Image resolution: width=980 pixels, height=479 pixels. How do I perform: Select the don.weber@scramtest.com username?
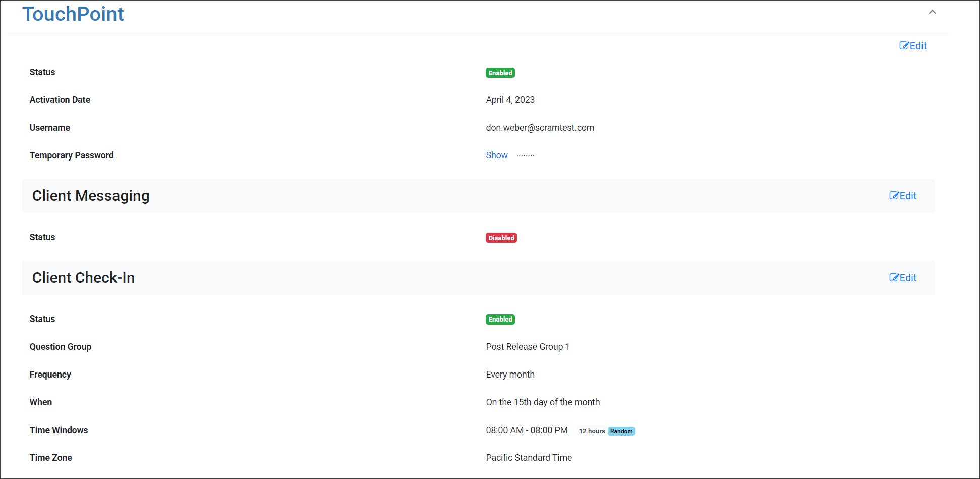tap(540, 128)
